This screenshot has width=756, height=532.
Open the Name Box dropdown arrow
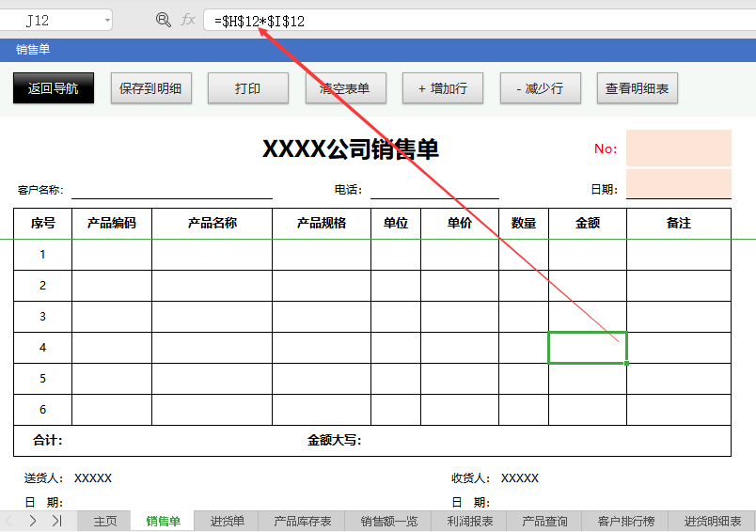pyautogui.click(x=105, y=20)
